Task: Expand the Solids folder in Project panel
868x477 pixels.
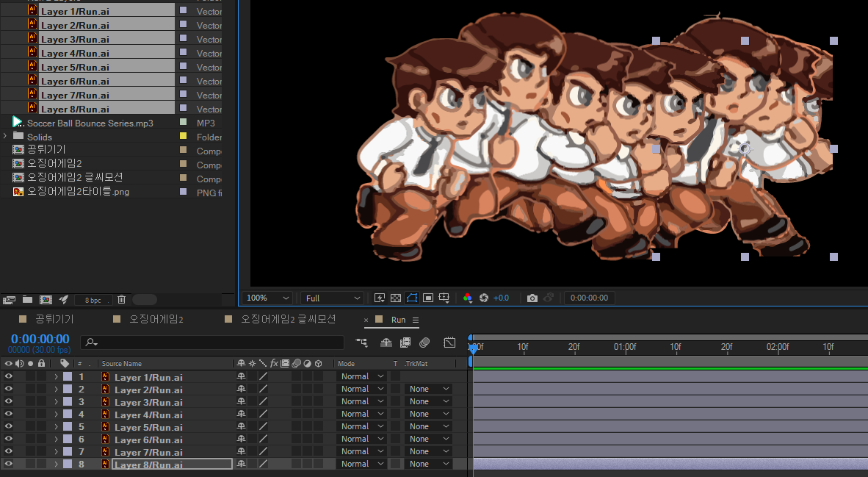Action: (5, 136)
